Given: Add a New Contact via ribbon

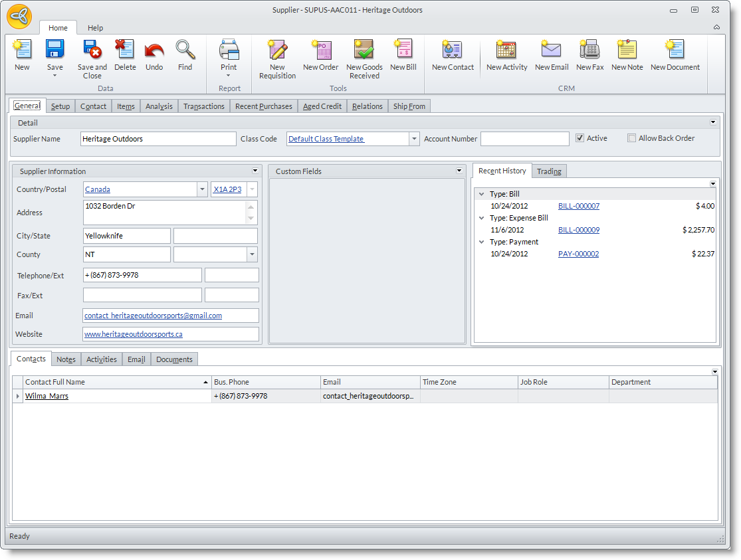Looking at the screenshot, I should coord(453,50).
